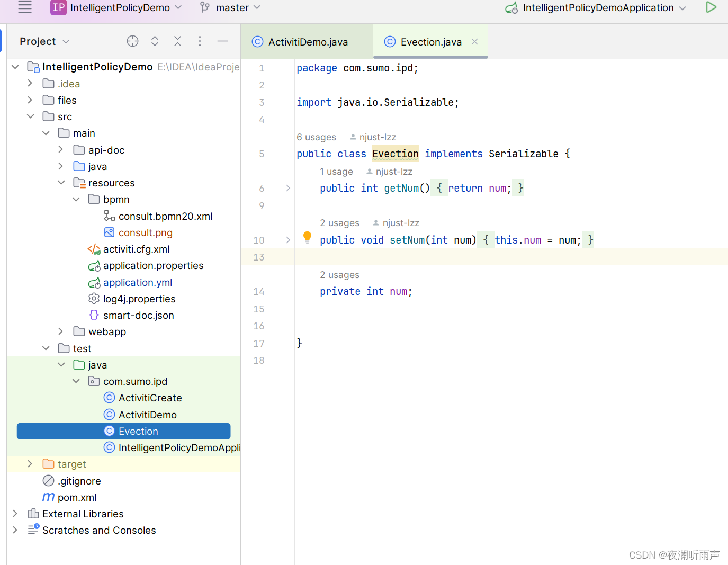Unfold the setNum method body
728x565 pixels.
pos(287,240)
